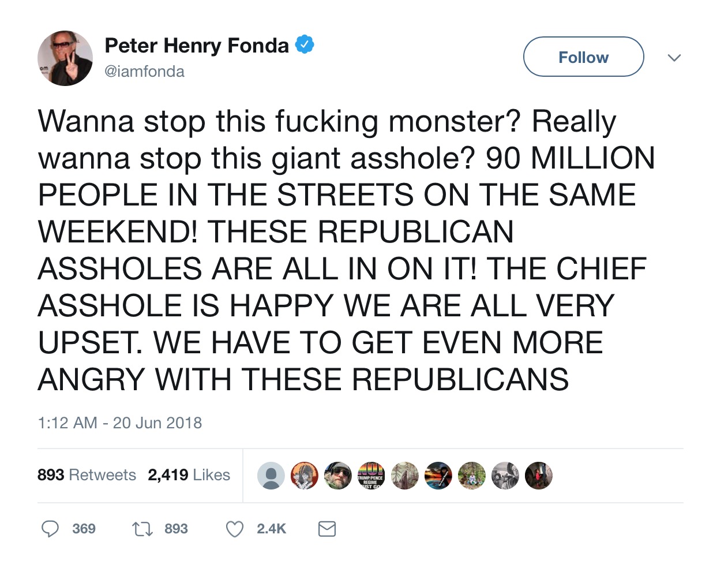This screenshot has width=728, height=568.
Task: Click the @iamfonda handle
Action: click(144, 71)
